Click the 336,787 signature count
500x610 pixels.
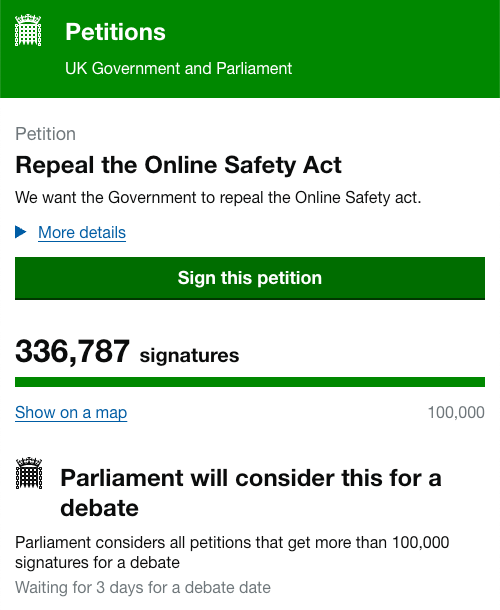click(72, 351)
